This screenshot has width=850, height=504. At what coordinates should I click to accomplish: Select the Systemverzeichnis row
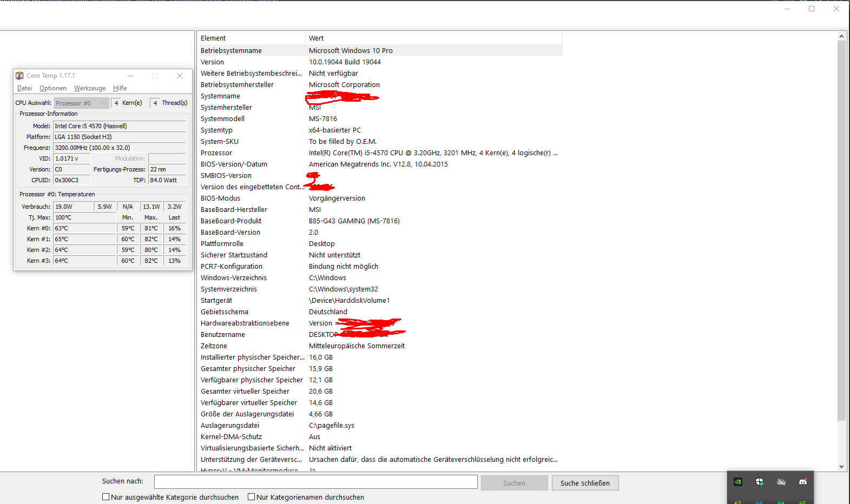pos(380,289)
